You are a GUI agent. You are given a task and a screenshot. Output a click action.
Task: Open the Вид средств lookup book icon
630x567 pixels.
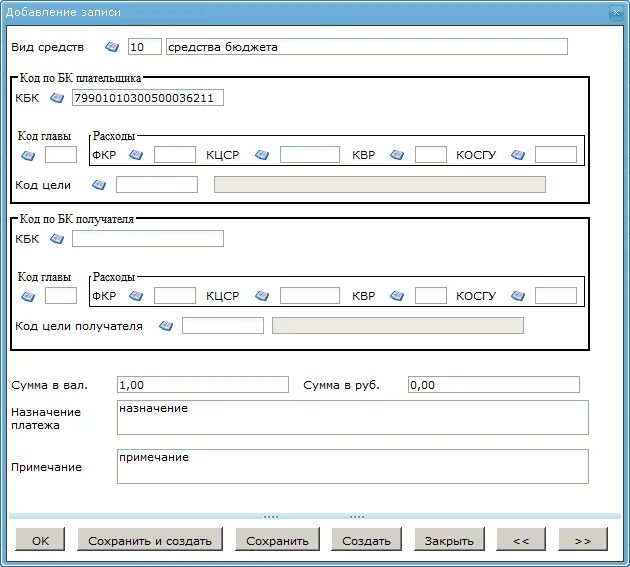(112, 47)
